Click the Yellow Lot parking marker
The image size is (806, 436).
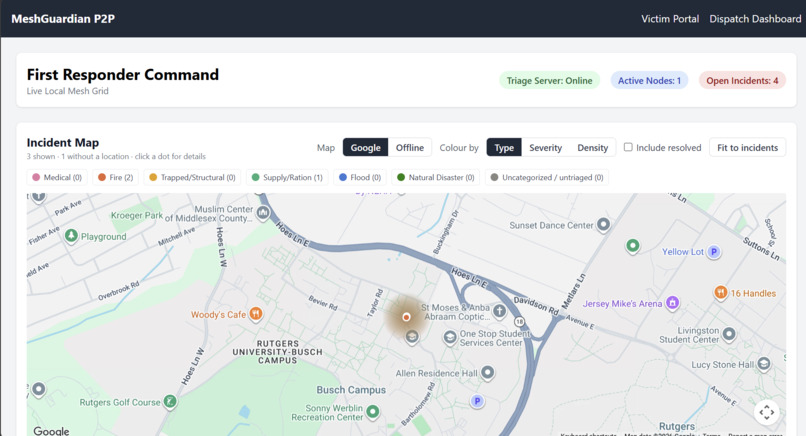[713, 251]
